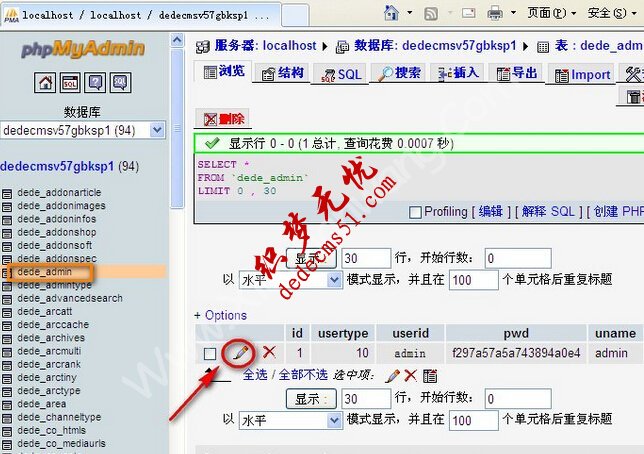644x454 pixels.
Task: Click server icon in breadcrumb
Action: pyautogui.click(x=202, y=47)
